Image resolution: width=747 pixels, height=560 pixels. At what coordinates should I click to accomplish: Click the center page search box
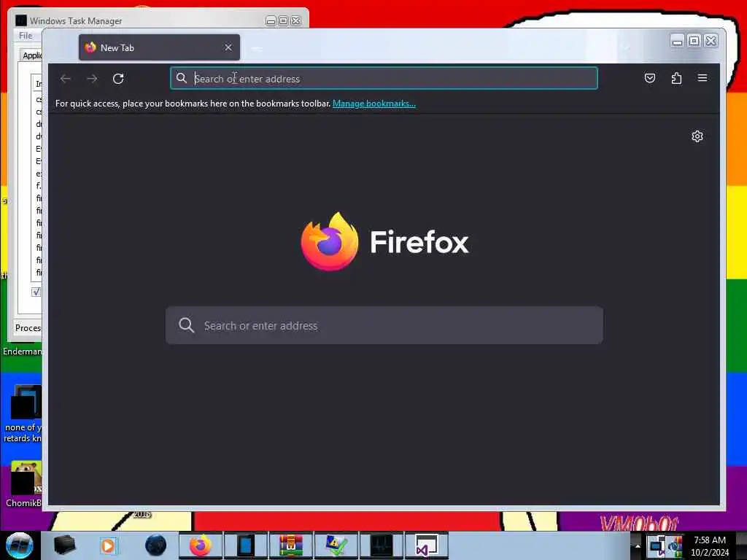point(384,325)
